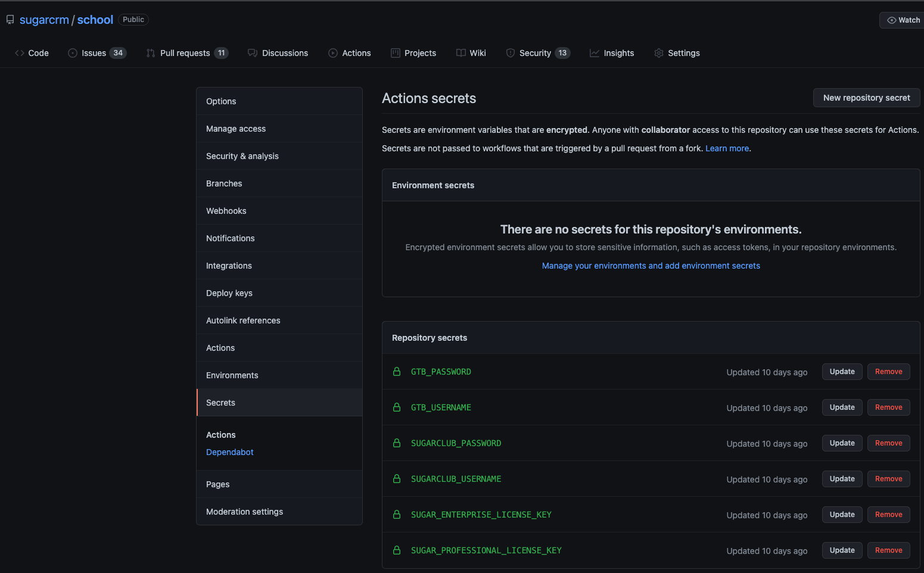
Task: Click the Insights graph icon
Action: coord(595,53)
